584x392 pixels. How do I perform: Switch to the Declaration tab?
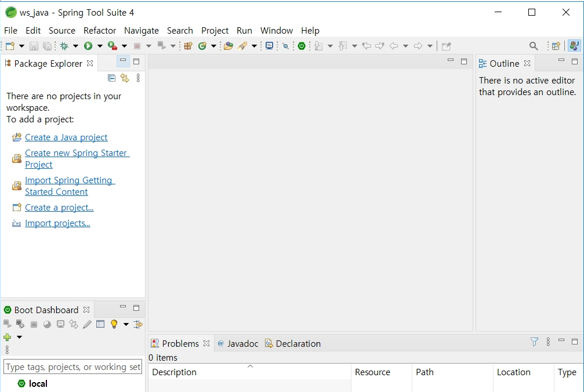pos(293,344)
